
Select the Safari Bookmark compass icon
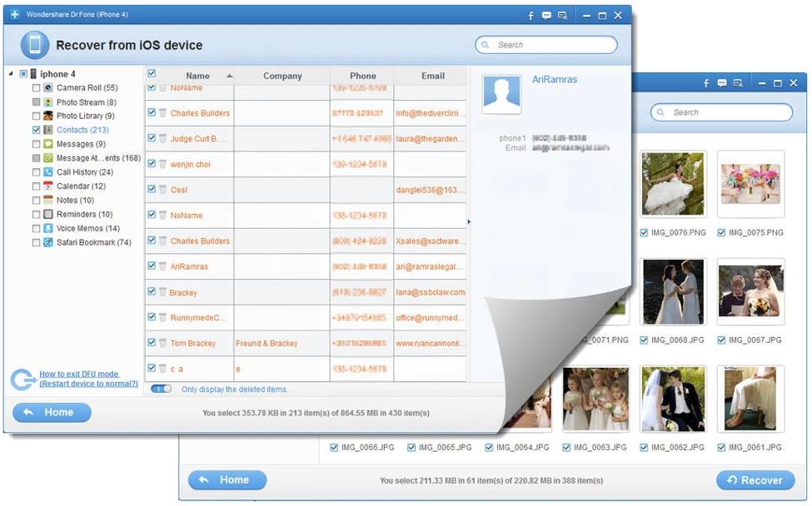tap(48, 243)
